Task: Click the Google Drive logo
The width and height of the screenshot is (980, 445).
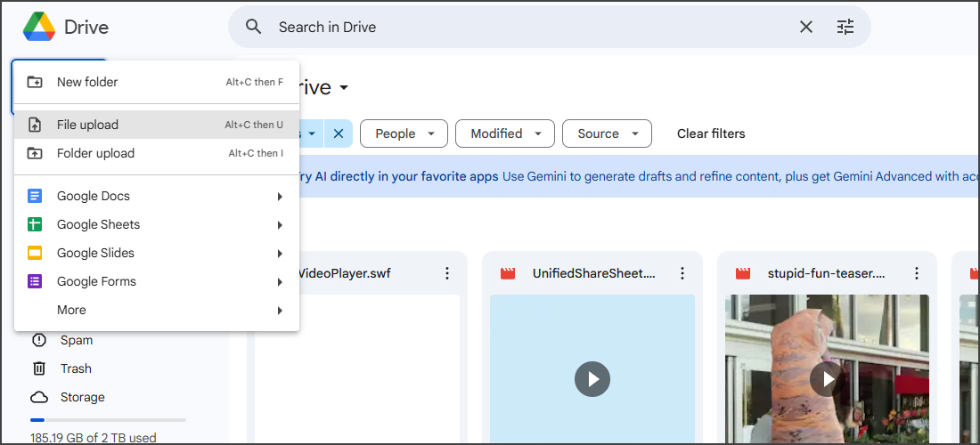Action: 39,27
